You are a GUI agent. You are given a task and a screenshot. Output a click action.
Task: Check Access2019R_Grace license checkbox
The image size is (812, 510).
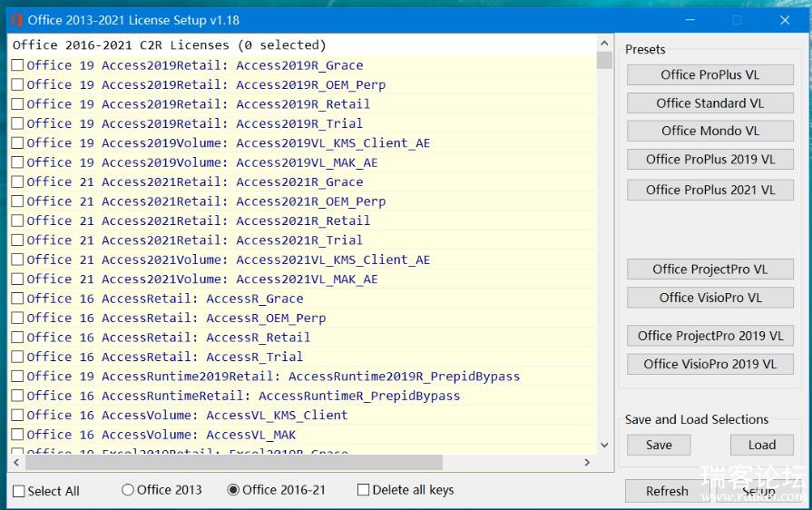coord(17,65)
